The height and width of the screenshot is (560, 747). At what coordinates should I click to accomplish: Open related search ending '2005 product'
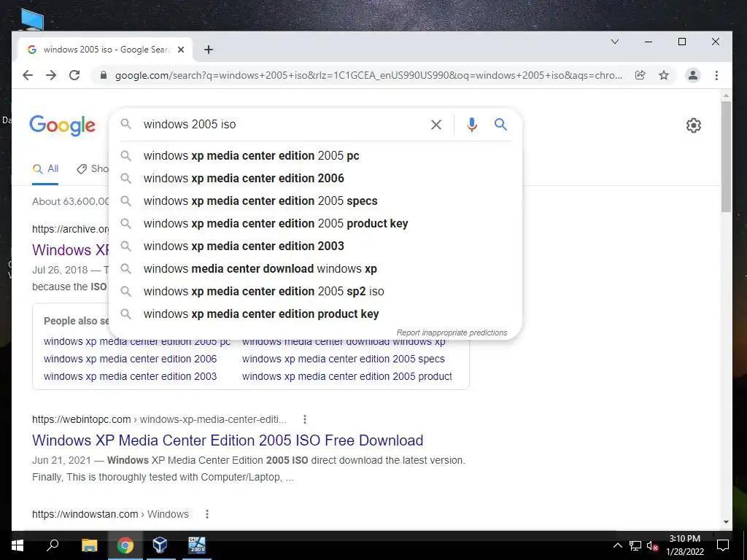tap(347, 377)
